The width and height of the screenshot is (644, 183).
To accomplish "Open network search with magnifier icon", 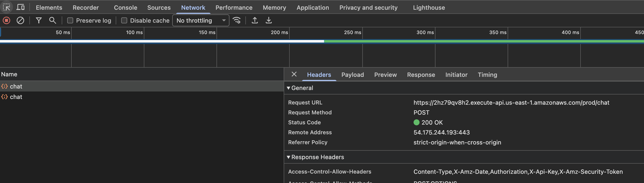I will point(53,20).
